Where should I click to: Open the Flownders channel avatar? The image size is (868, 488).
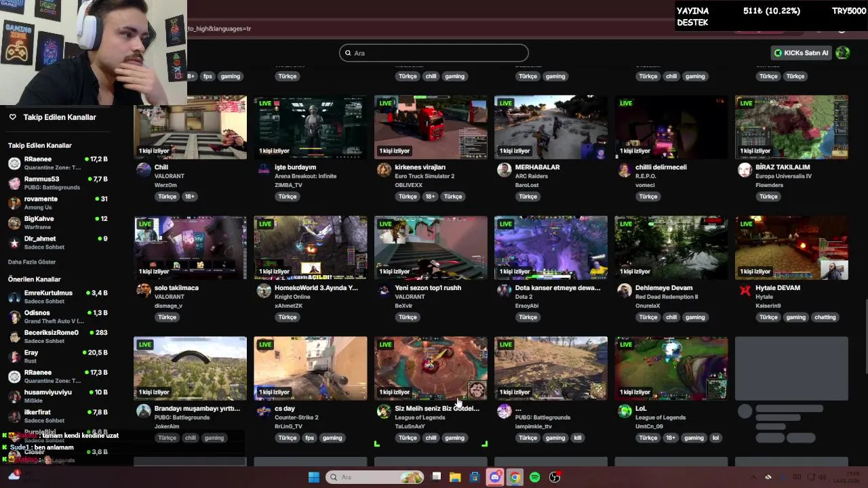click(x=745, y=169)
